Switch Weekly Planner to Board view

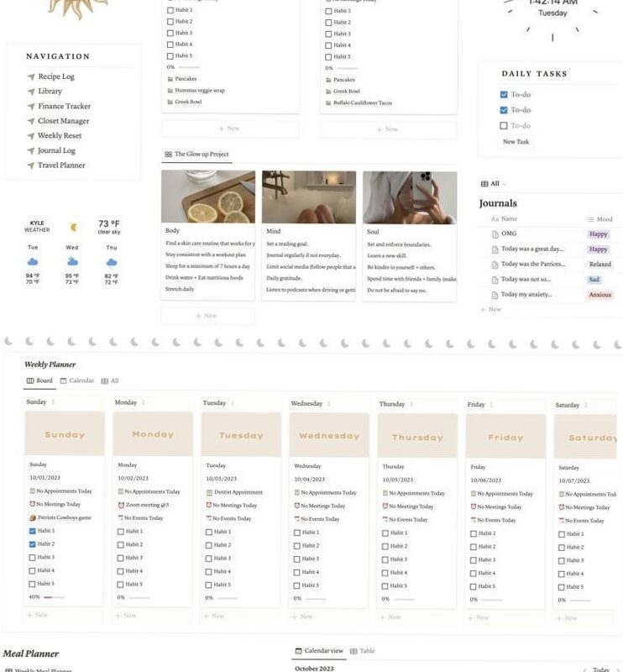pyautogui.click(x=39, y=381)
